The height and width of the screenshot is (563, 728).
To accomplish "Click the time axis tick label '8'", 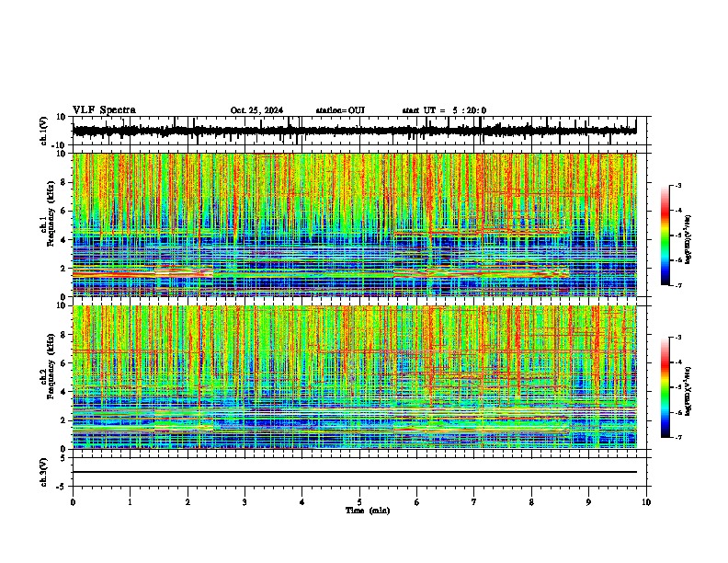I will 531,502.
